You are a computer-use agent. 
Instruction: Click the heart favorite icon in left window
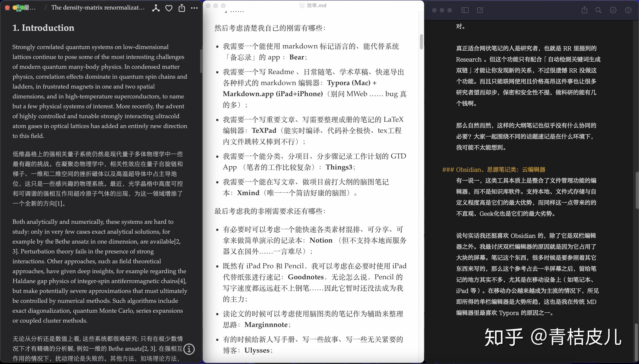coord(169,8)
